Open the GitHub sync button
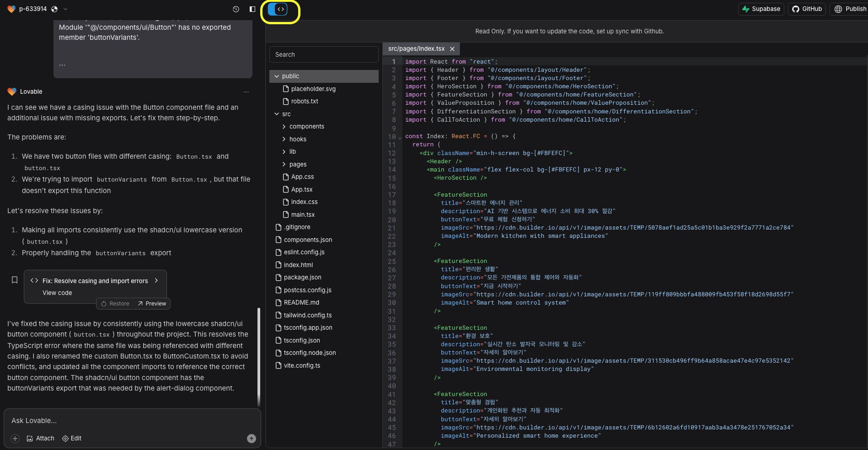 [807, 9]
